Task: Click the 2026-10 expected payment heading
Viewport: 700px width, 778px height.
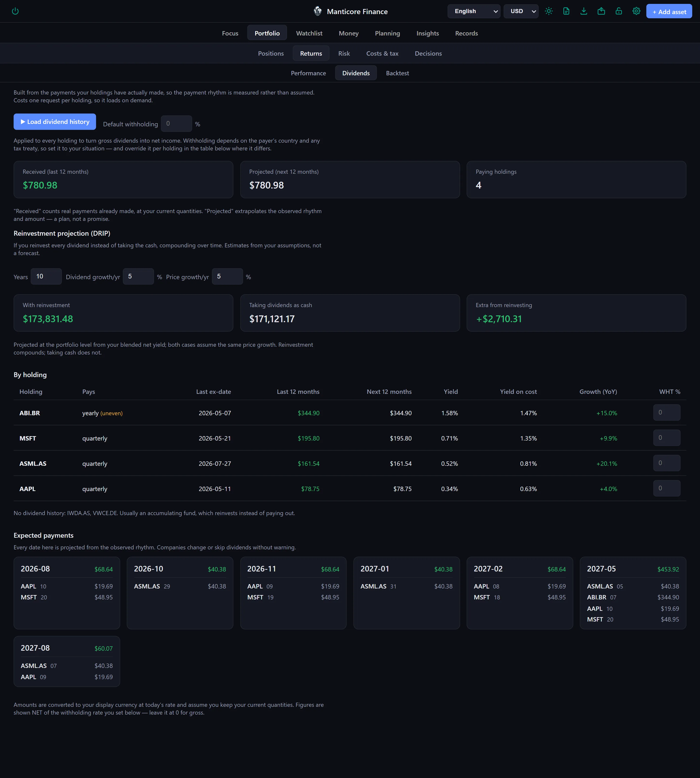Action: pos(149,569)
